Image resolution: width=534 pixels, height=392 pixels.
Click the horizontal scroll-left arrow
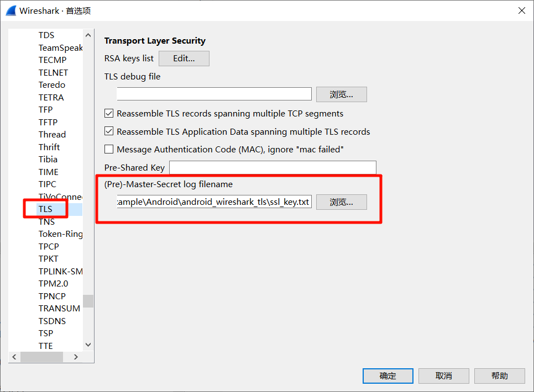[x=14, y=357]
